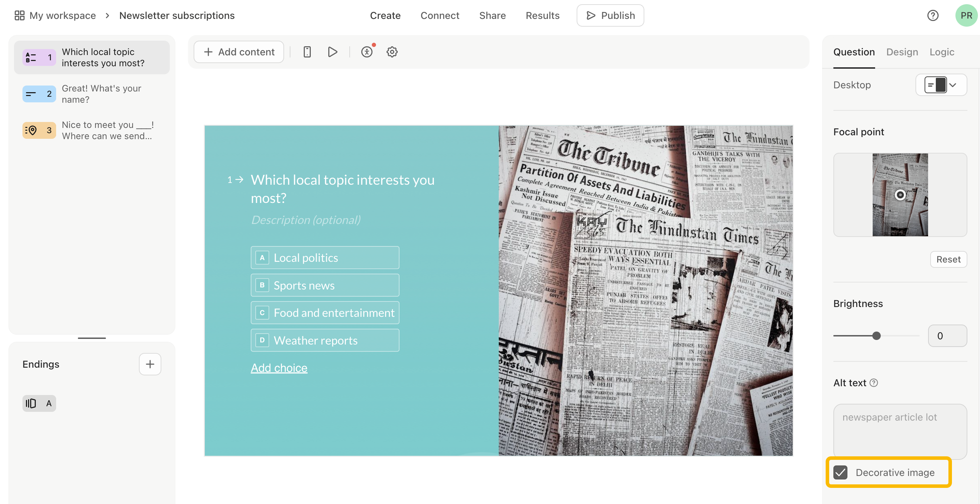Open form settings gear icon
This screenshot has height=504, width=980.
(x=392, y=52)
